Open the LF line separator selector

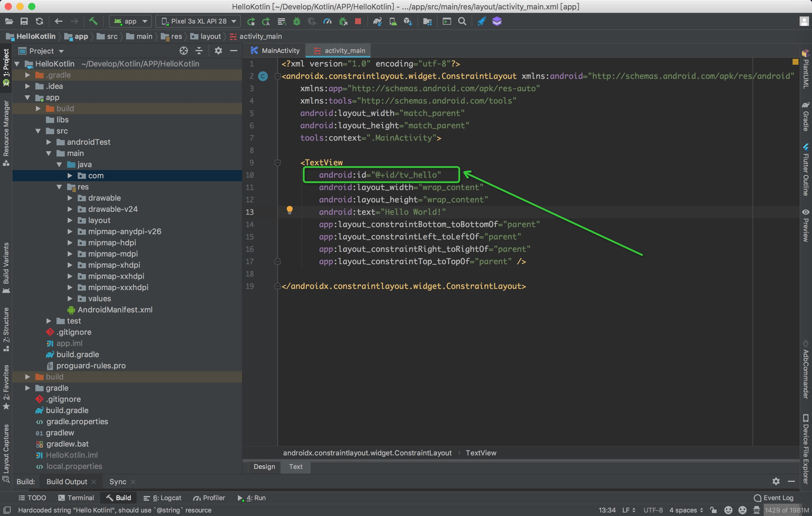(x=629, y=510)
